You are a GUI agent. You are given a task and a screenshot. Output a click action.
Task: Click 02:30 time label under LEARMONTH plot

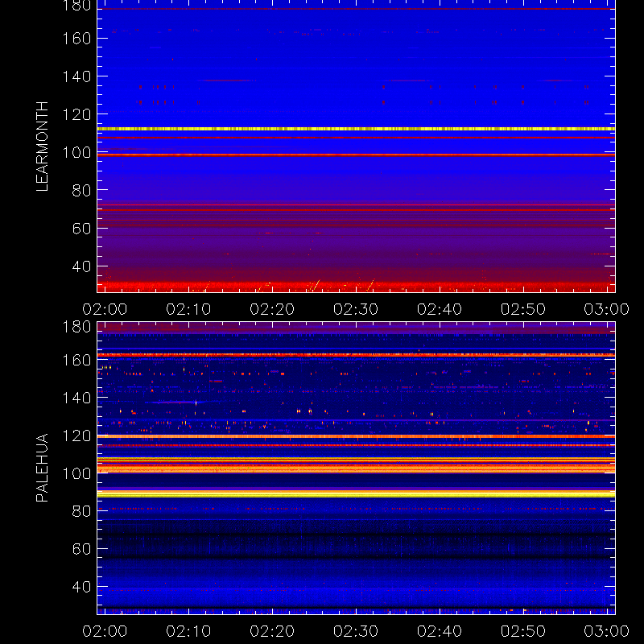(x=356, y=309)
